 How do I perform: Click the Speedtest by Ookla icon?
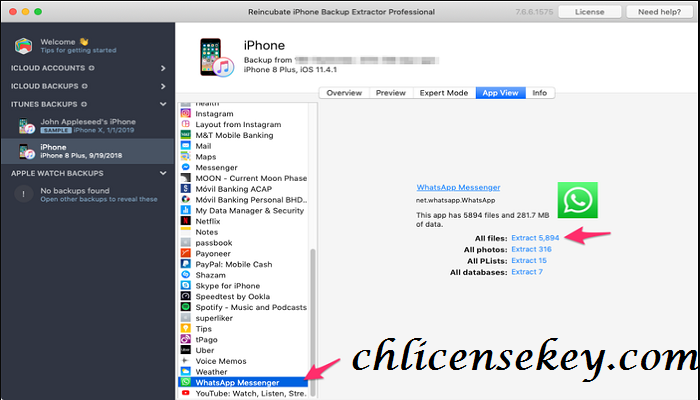coord(186,296)
